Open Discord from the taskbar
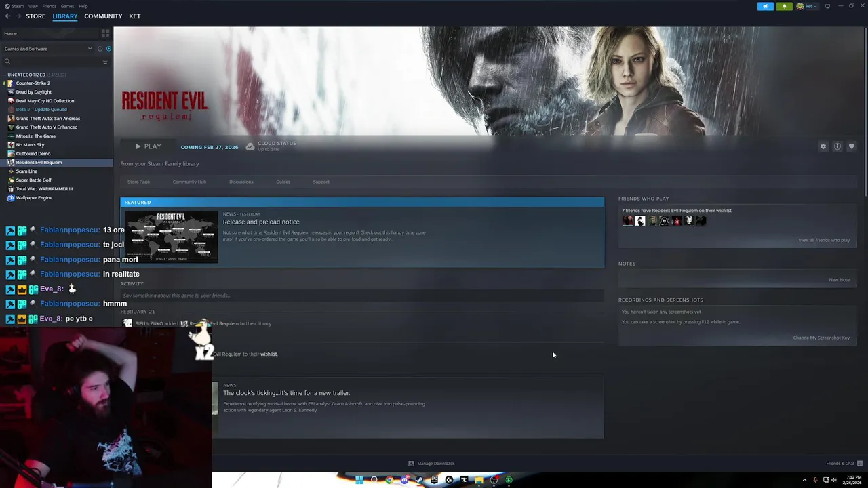This screenshot has height=488, width=868. 404,480
